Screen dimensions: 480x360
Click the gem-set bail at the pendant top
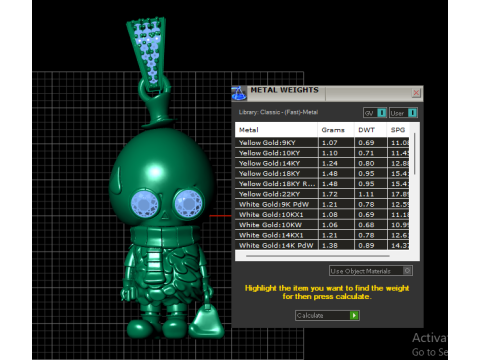tap(148, 53)
